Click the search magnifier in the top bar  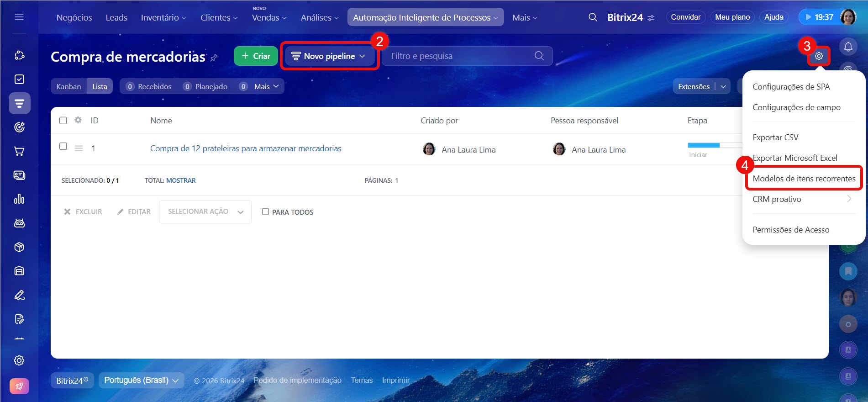[x=593, y=17]
